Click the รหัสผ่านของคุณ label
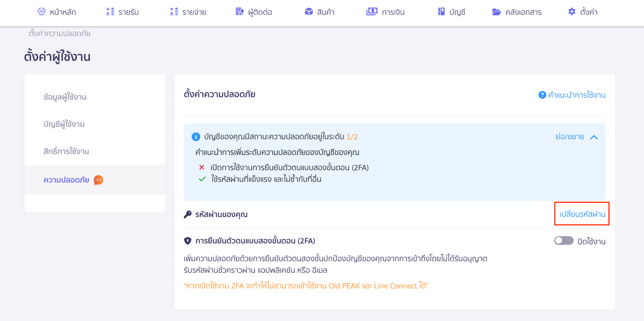Screen dimensions: 644x321 [221, 214]
